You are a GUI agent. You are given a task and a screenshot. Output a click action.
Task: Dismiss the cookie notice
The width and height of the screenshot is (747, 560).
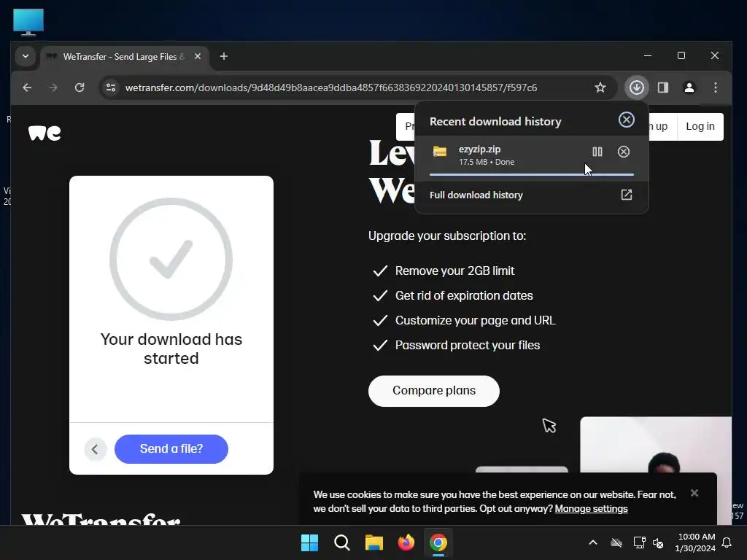694,494
